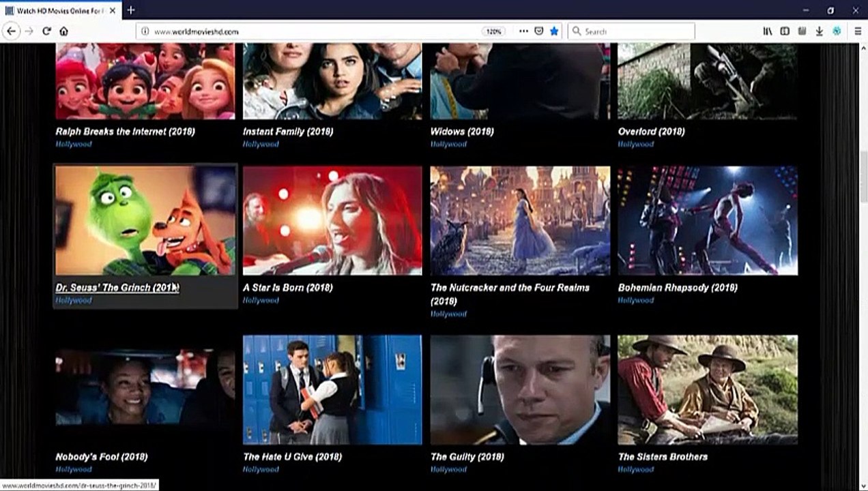This screenshot has height=491, width=868.
Task: Go back to the previous page
Action: pyautogui.click(x=11, y=31)
